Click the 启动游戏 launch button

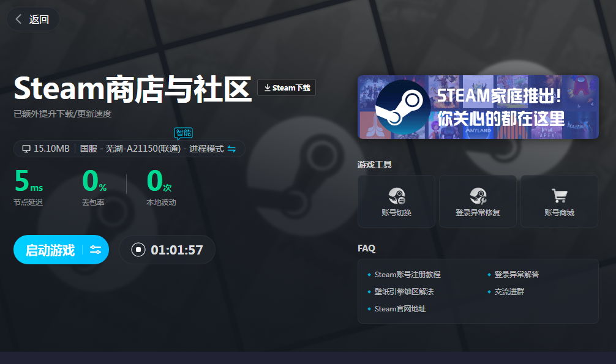tap(50, 250)
